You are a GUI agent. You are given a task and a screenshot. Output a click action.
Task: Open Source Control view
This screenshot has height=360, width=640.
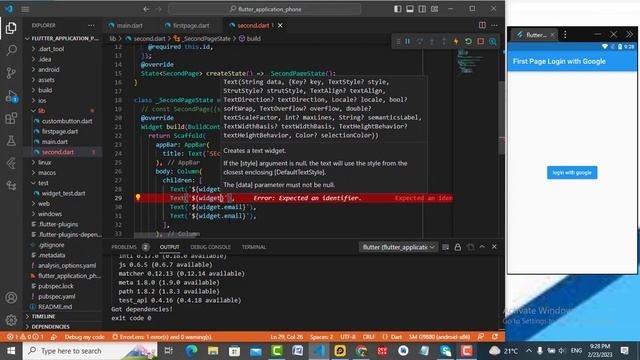click(11, 73)
